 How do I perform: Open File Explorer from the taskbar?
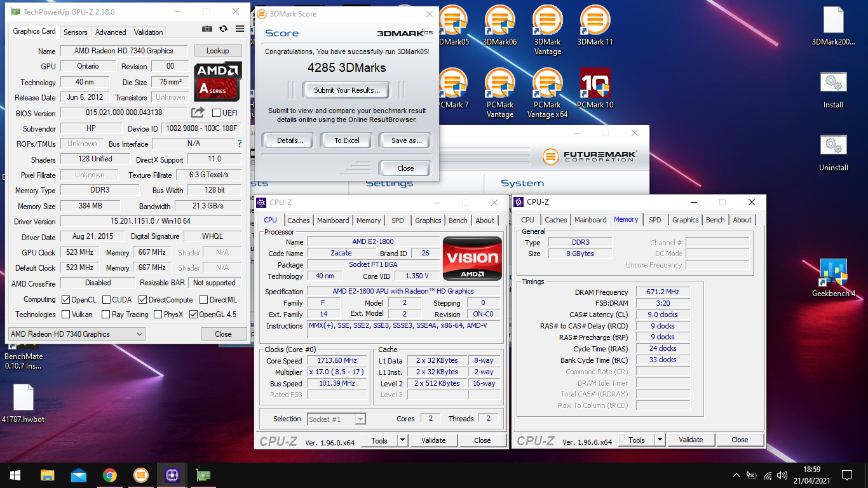[x=47, y=475]
